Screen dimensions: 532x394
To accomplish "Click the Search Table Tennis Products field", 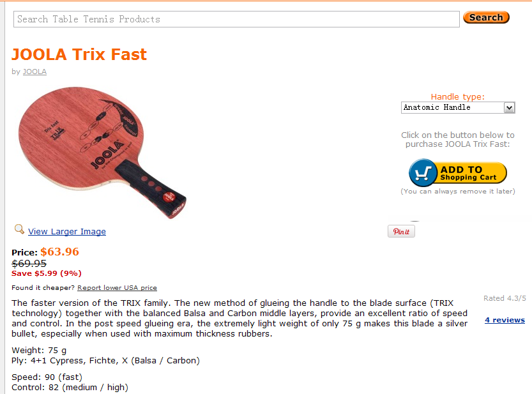I will click(x=236, y=19).
